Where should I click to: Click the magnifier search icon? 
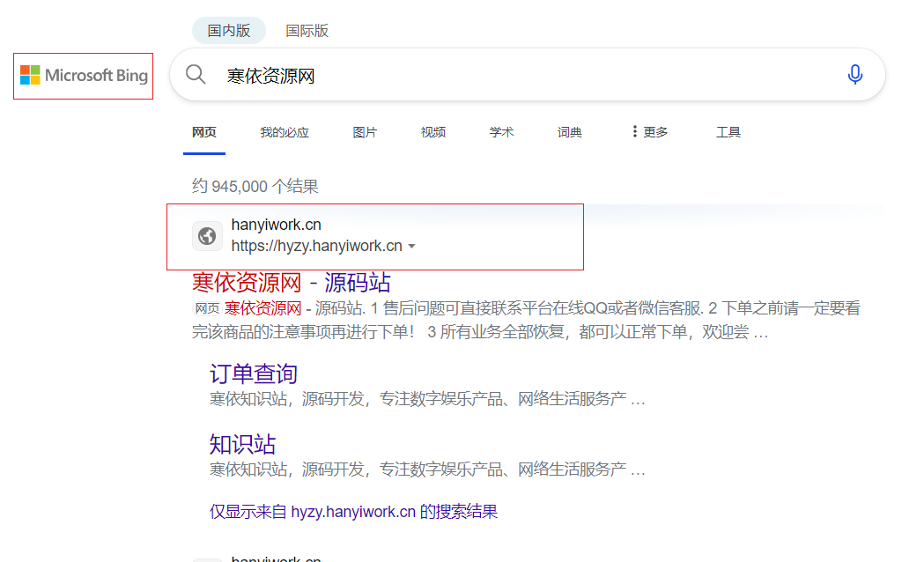pyautogui.click(x=196, y=75)
